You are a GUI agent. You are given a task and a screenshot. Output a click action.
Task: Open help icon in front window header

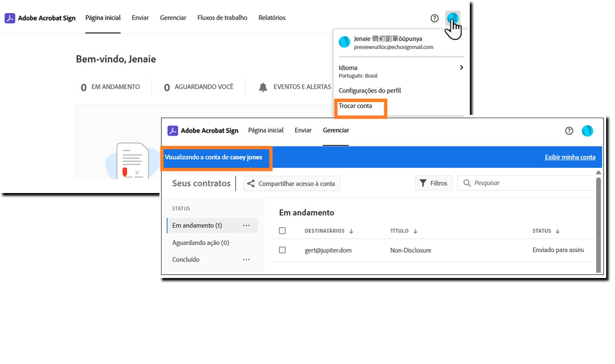pyautogui.click(x=569, y=131)
